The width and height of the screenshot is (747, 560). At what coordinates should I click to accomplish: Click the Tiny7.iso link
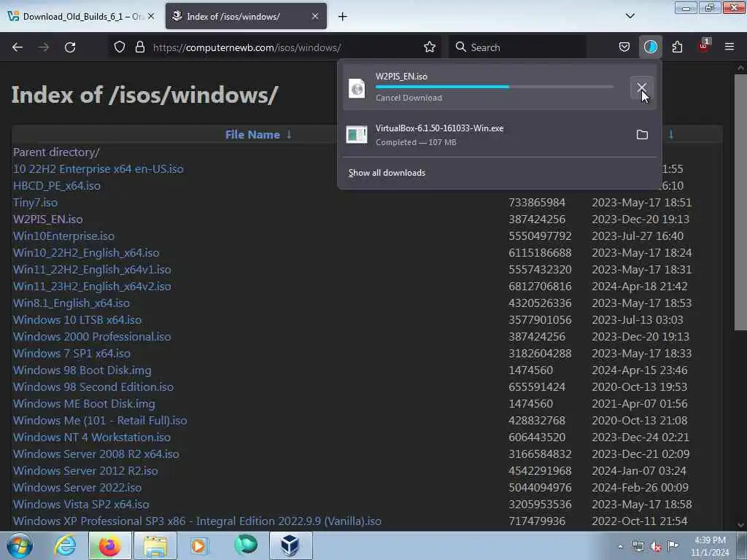click(35, 203)
